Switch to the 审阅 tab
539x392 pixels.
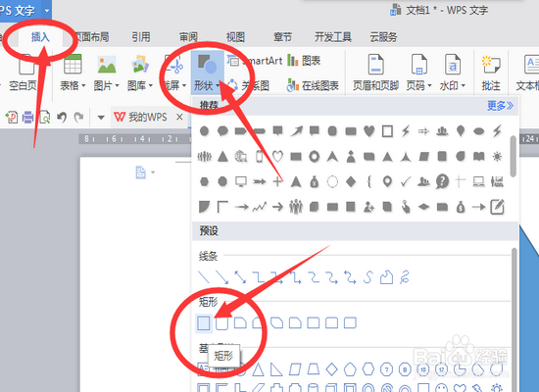point(188,37)
